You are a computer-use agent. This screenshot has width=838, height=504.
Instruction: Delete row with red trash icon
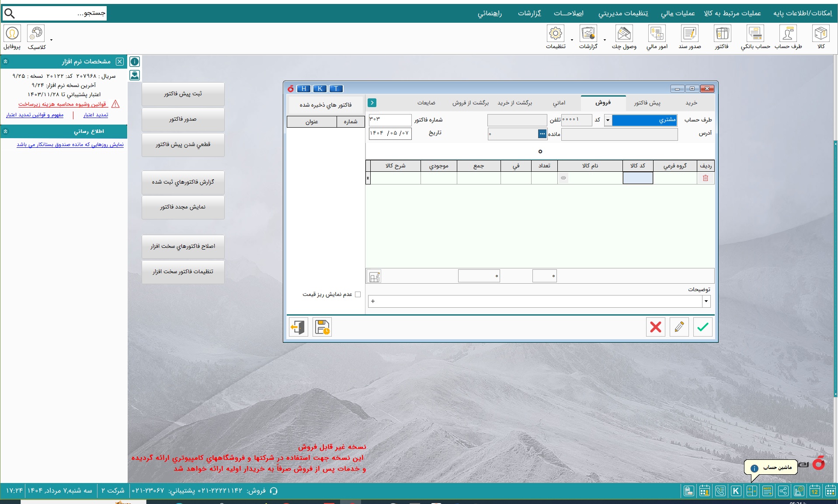[705, 178]
